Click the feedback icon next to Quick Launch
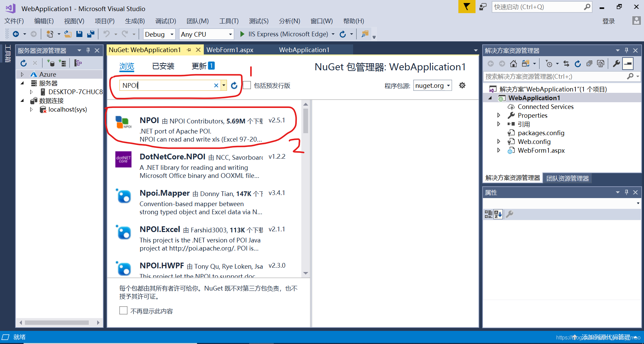 point(483,7)
